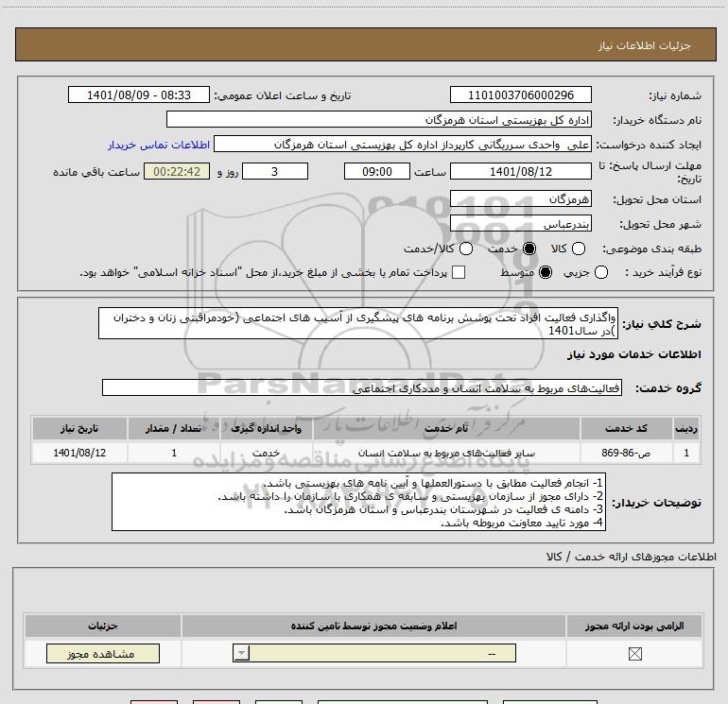Click the deadline date field in the response deadline row
The width and height of the screenshot is (728, 704).
[521, 171]
